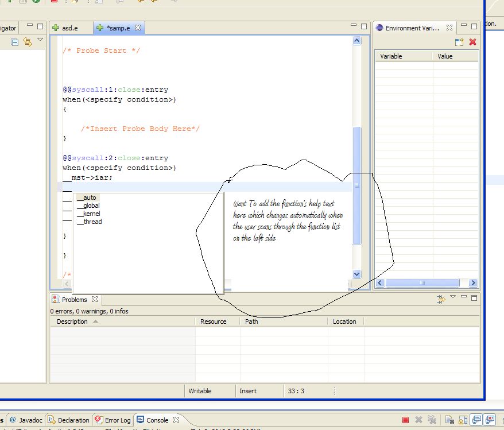
Task: Maximize the Environment Variables view
Action: [474, 26]
